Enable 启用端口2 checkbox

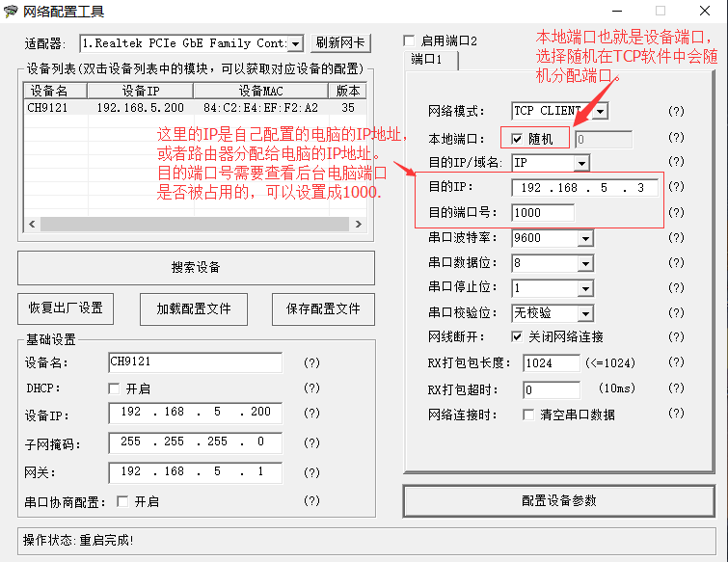point(409,40)
